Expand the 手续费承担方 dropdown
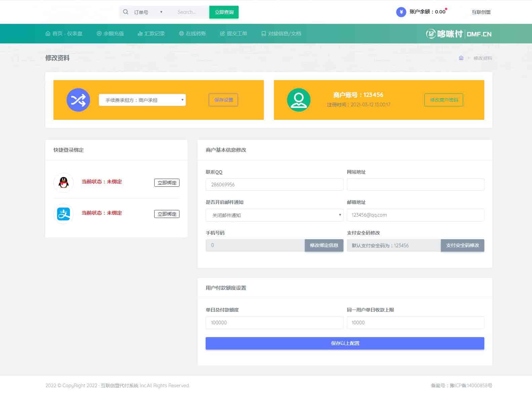The image size is (532, 396). coord(142,100)
